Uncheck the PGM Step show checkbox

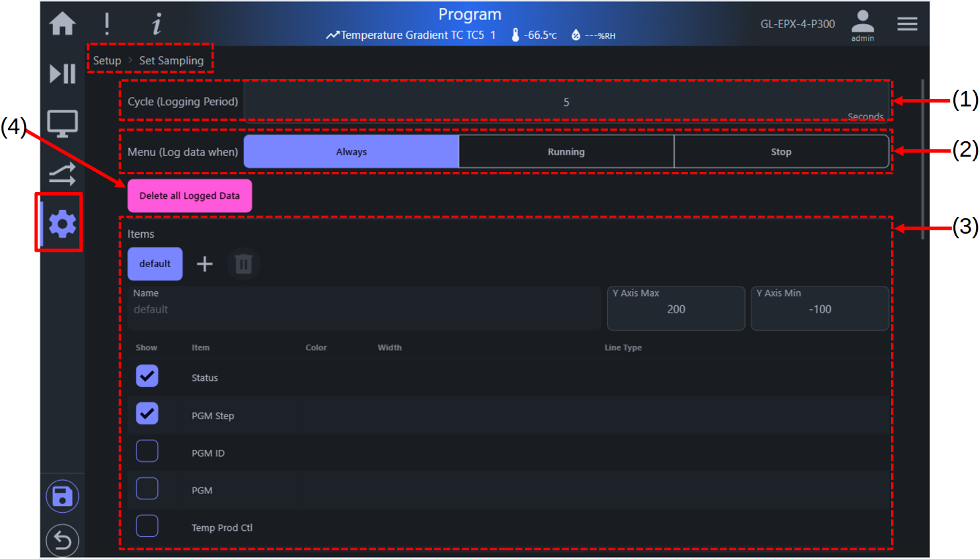pos(147,414)
